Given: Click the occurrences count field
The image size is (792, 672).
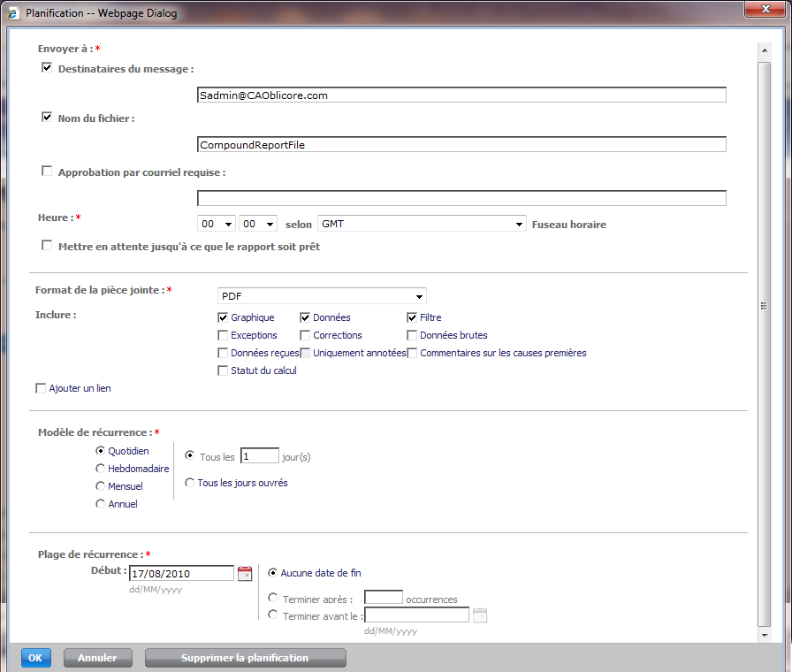Looking at the screenshot, I should pos(384,597).
